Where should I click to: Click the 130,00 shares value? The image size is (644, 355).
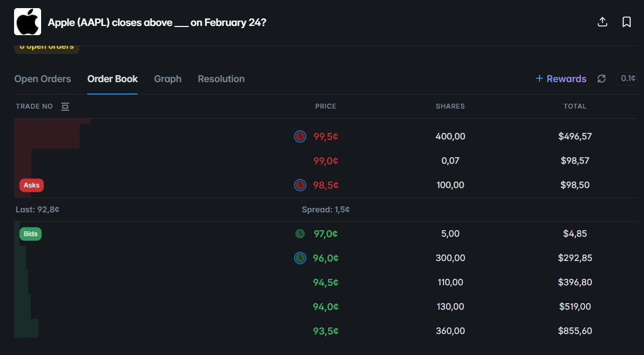(450, 306)
